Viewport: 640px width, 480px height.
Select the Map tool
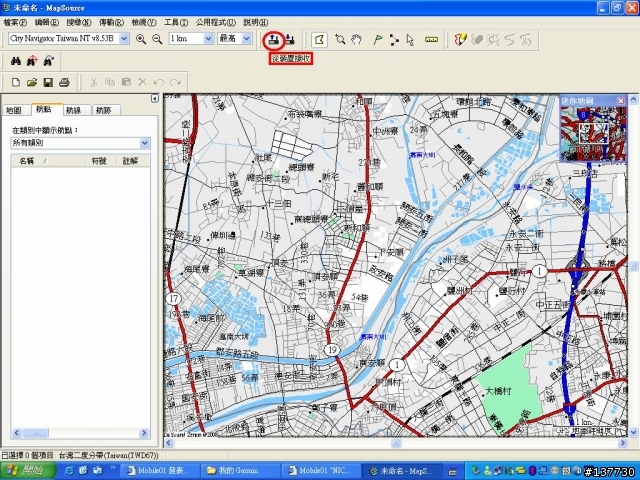[x=319, y=40]
